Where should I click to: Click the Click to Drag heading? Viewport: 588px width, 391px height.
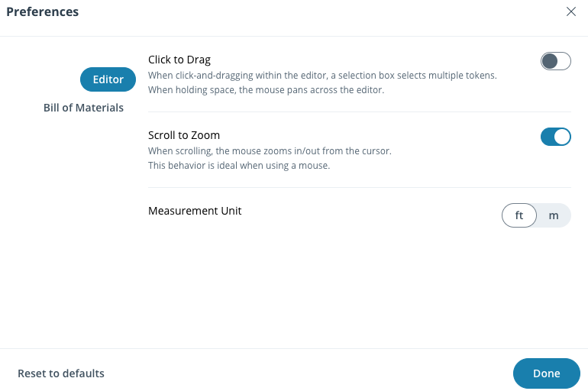(x=179, y=60)
